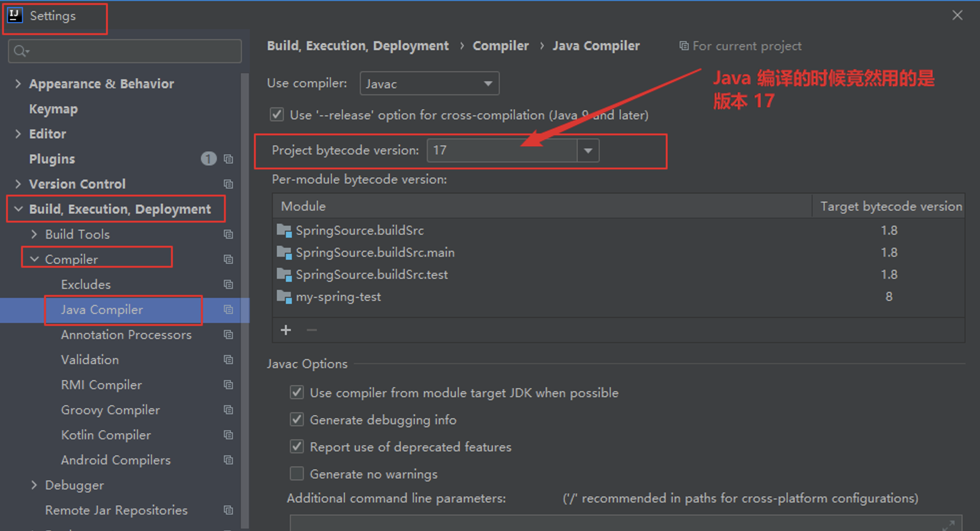Click the minus remove-module icon
The image size is (980, 531).
coord(312,330)
